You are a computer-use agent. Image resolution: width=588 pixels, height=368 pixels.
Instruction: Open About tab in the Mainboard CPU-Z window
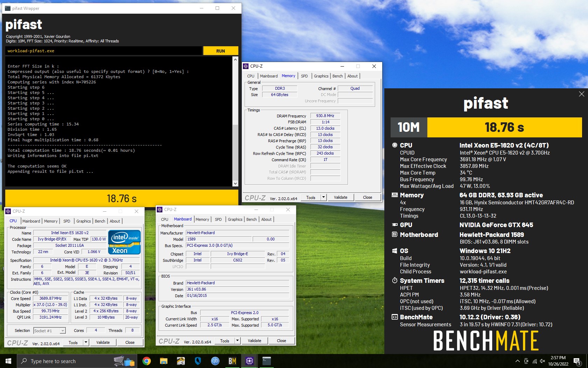pyautogui.click(x=266, y=219)
